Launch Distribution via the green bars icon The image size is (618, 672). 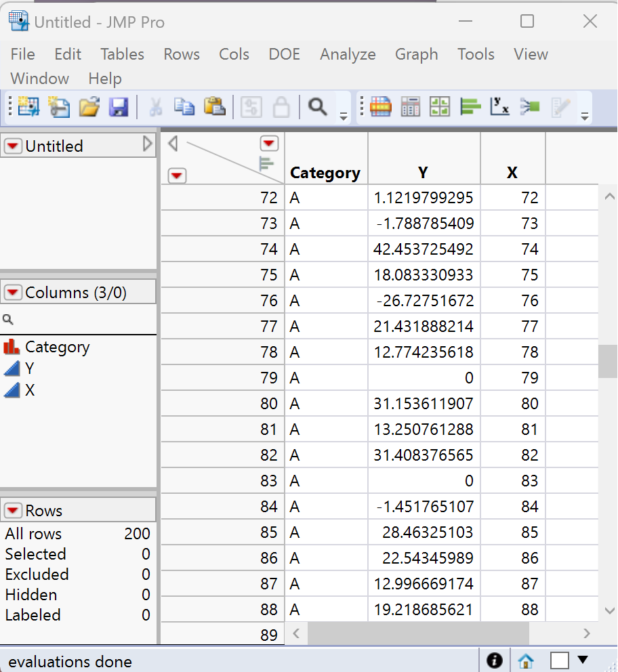[x=470, y=107]
